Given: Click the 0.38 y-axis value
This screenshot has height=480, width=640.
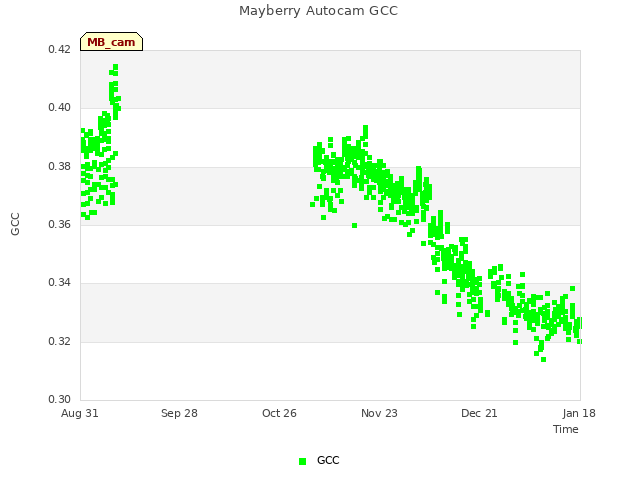Looking at the screenshot, I should coord(60,166).
